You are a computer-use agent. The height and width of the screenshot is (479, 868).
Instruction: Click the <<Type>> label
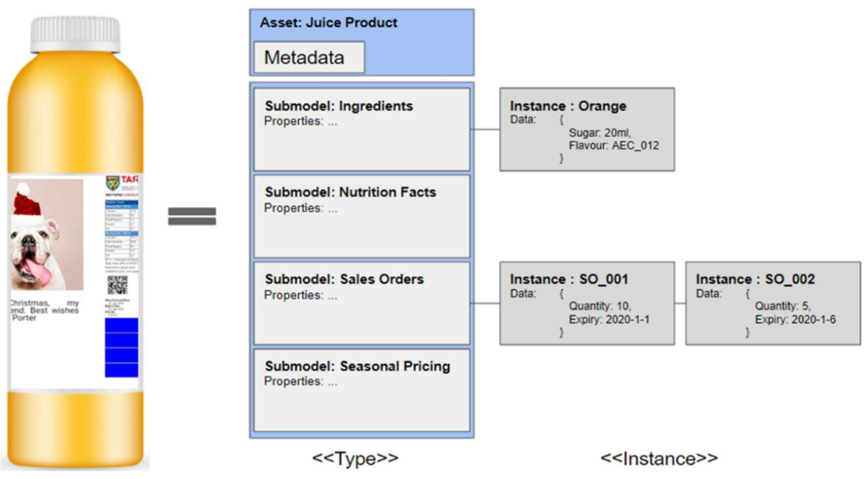pos(355,458)
